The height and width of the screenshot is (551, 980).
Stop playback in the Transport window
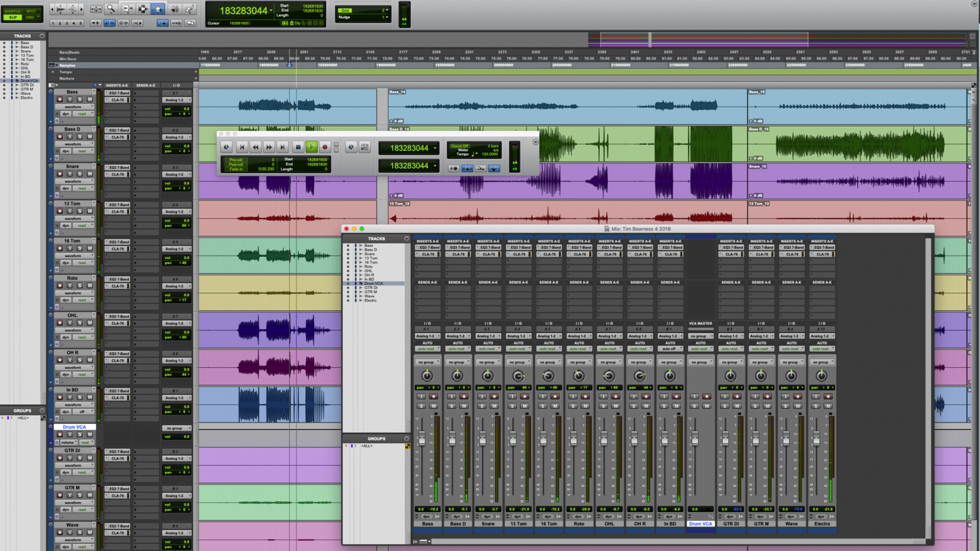(297, 147)
